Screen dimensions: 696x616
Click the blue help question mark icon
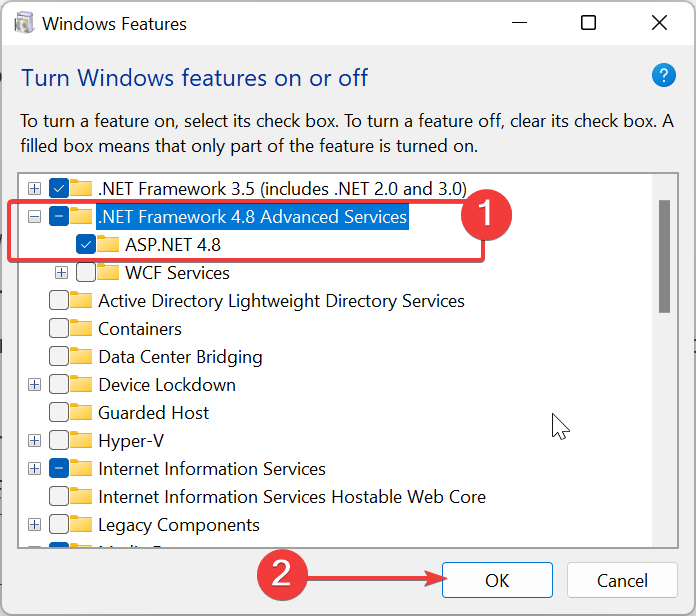664,76
